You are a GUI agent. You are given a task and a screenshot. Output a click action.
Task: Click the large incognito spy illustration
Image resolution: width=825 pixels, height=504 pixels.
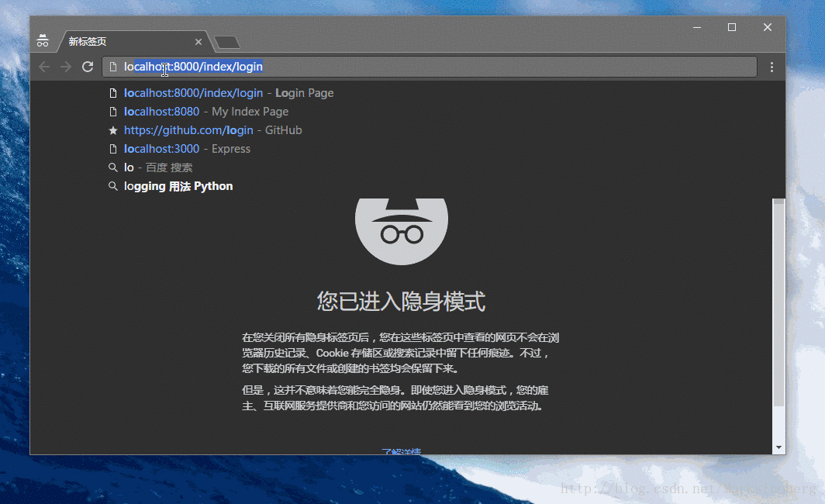click(402, 232)
